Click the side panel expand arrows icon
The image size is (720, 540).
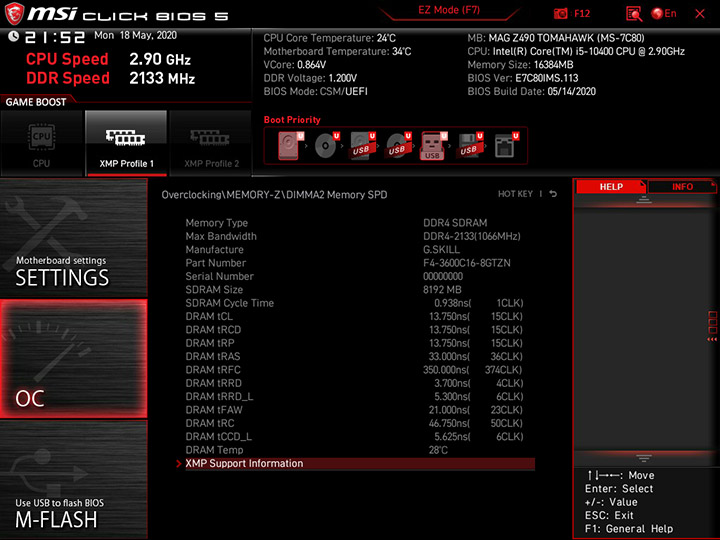[712, 326]
